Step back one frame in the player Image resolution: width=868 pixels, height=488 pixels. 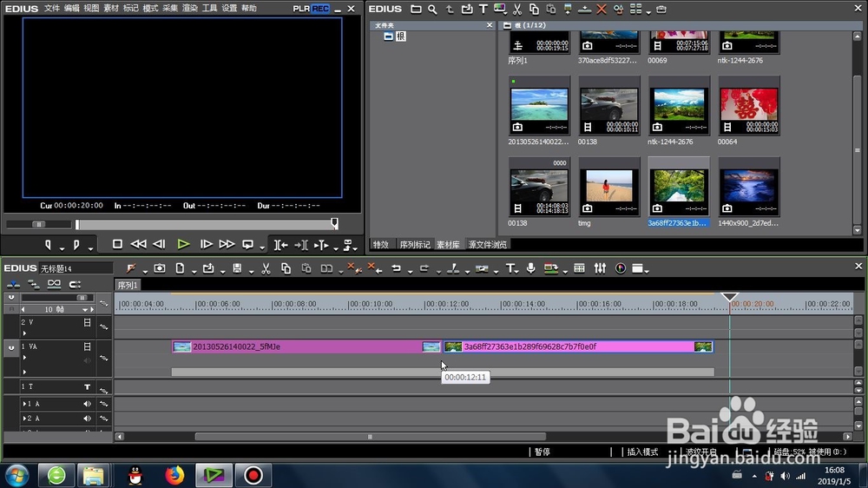(160, 244)
